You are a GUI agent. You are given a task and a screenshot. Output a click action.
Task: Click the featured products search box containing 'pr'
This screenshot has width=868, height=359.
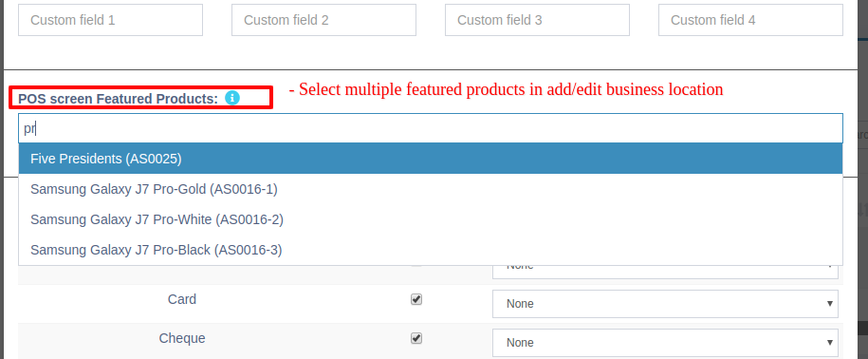[x=431, y=128]
